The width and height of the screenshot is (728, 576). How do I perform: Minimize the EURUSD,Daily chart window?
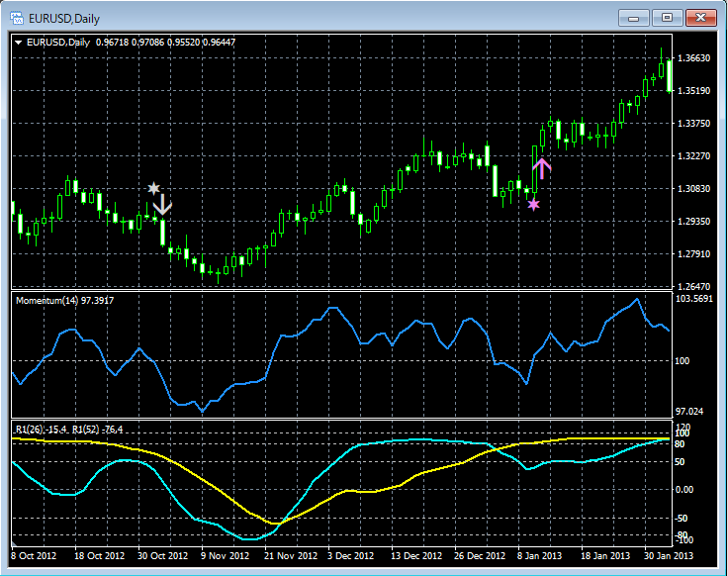tap(634, 18)
